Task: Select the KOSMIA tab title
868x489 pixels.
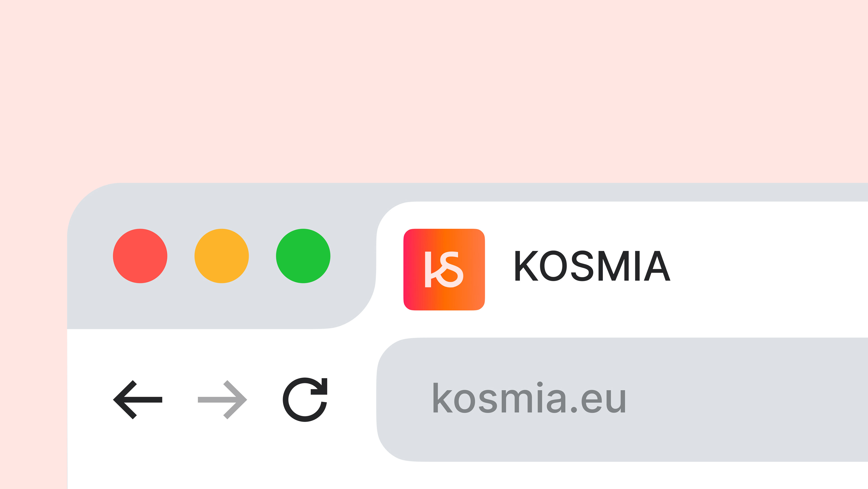Action: [x=592, y=266]
